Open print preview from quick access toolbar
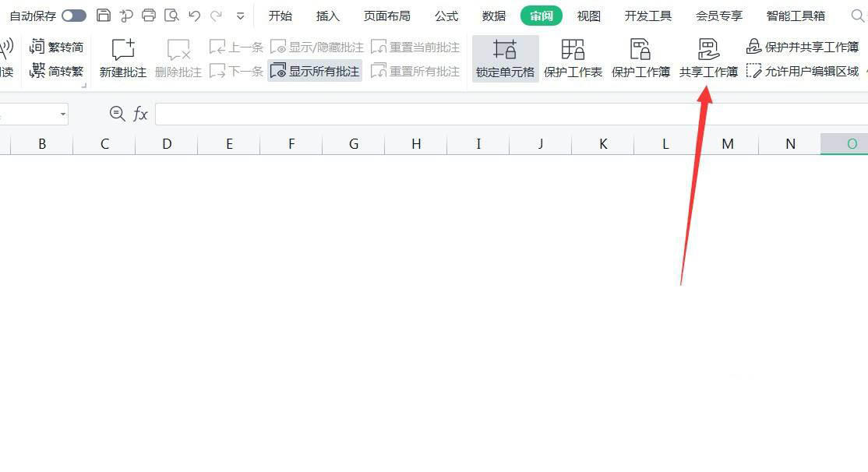 (171, 16)
